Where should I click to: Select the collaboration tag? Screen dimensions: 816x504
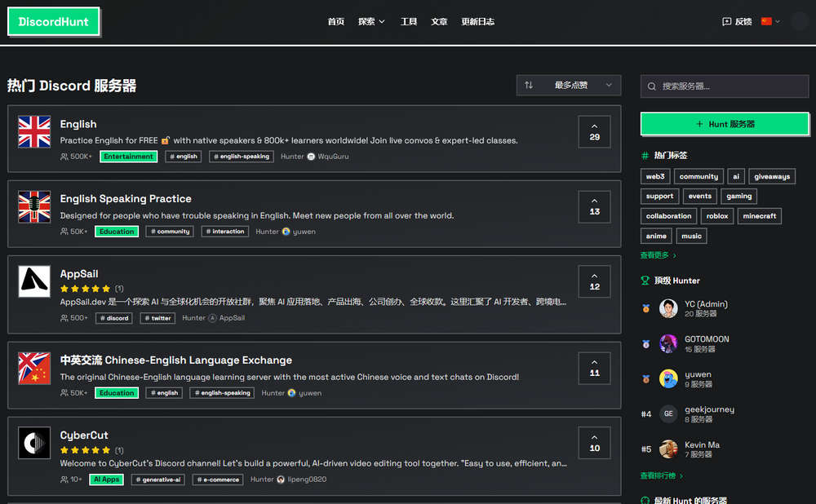pyautogui.click(x=669, y=216)
